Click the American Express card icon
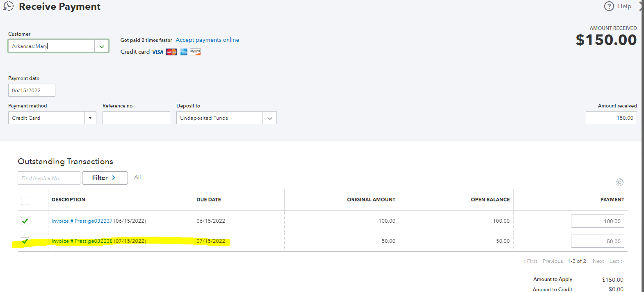 [184, 52]
